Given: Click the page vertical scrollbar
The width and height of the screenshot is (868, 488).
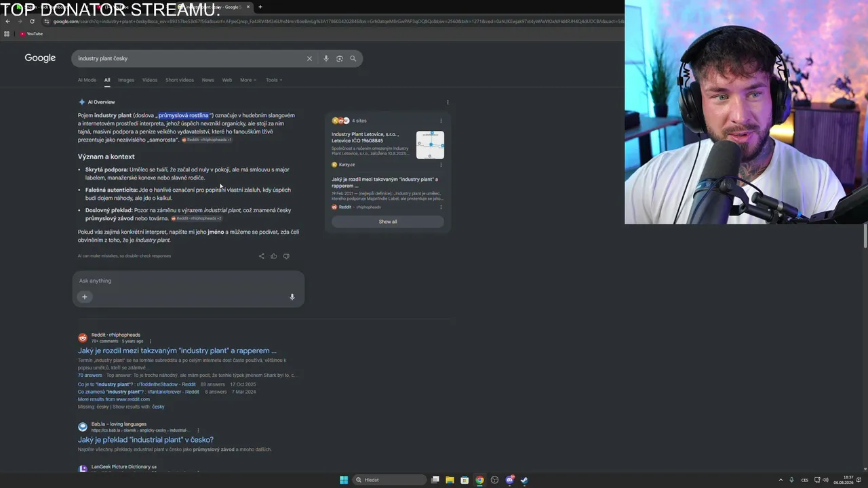Looking at the screenshot, I should point(865,235).
